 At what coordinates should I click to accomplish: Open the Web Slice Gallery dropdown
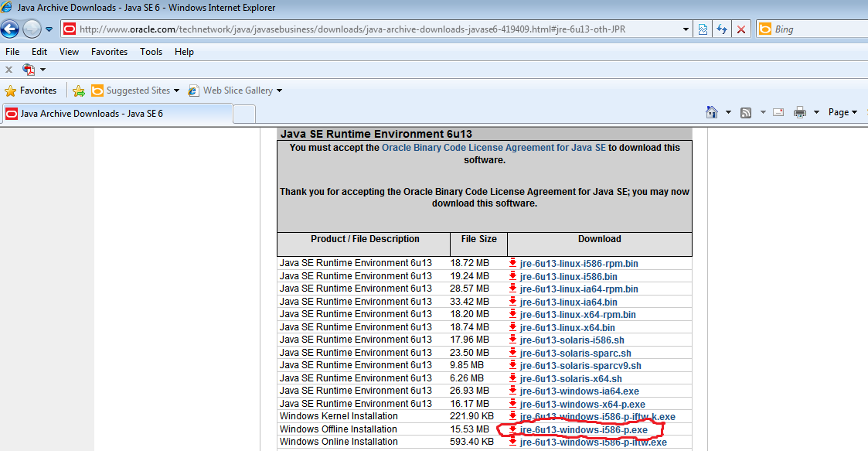279,91
